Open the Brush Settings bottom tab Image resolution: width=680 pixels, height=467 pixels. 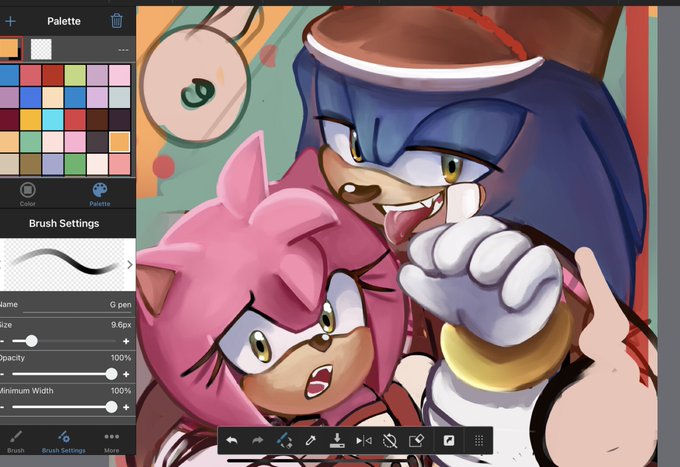[64, 441]
